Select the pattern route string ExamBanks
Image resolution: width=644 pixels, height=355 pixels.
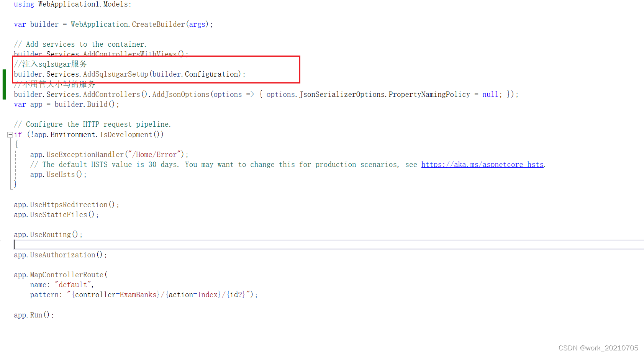pos(138,294)
